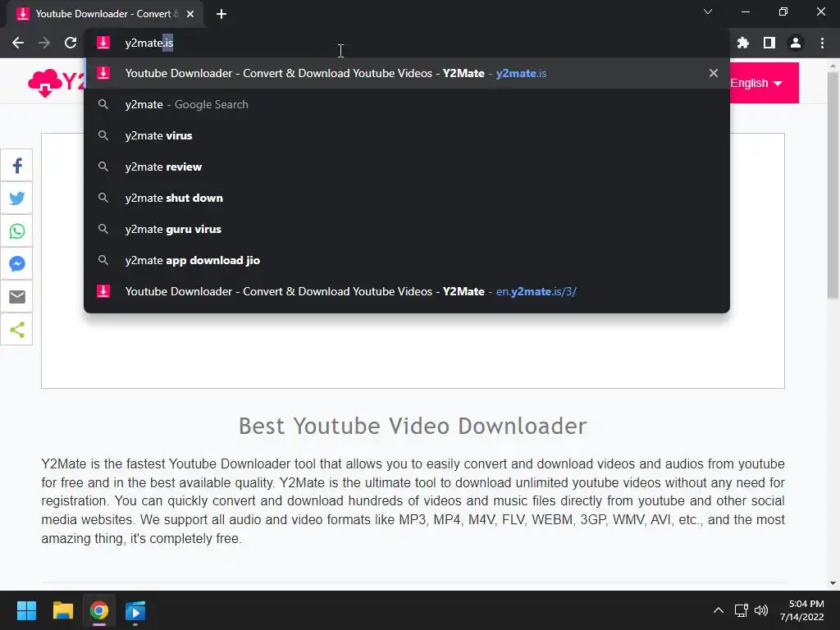Select 'y2mate guru virus' suggestion
Viewport: 840px width, 630px height.
tap(407, 229)
